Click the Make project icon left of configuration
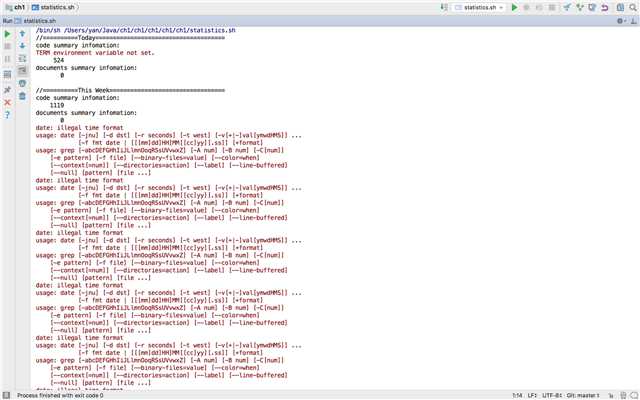This screenshot has width=640, height=400. (444, 7)
